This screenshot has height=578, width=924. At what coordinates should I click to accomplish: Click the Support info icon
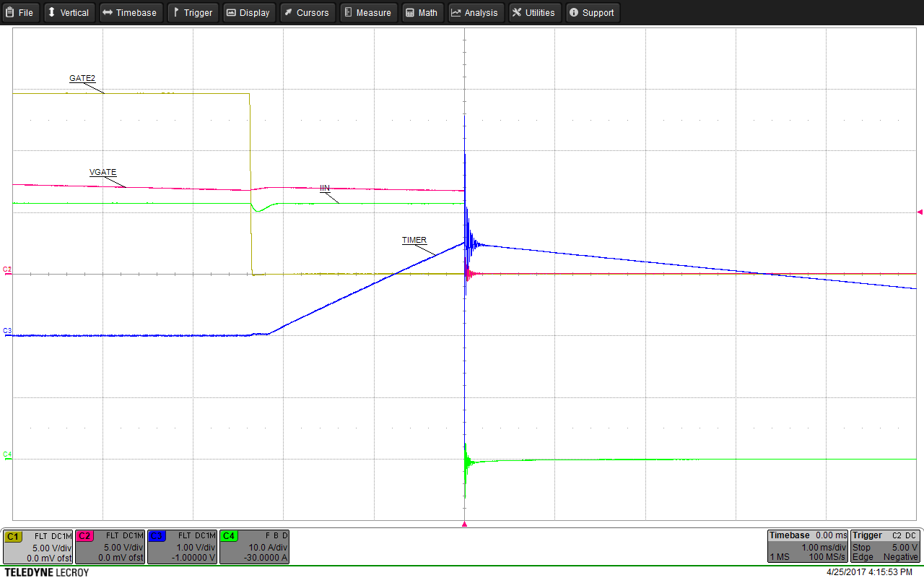tap(572, 12)
